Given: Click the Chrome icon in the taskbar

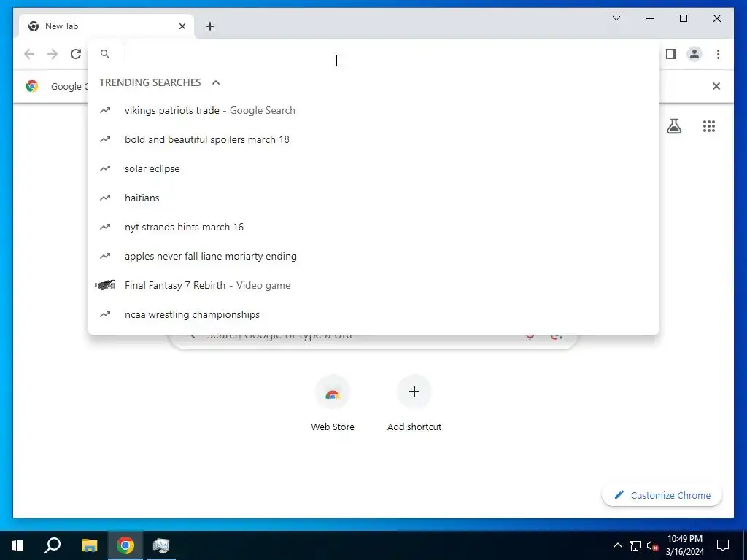Looking at the screenshot, I should tap(125, 545).
